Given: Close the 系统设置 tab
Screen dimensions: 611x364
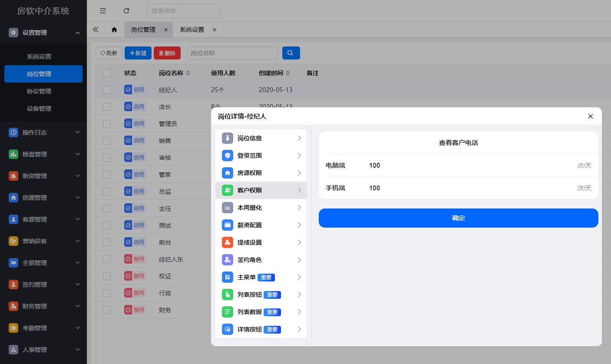Looking at the screenshot, I should tap(215, 30).
